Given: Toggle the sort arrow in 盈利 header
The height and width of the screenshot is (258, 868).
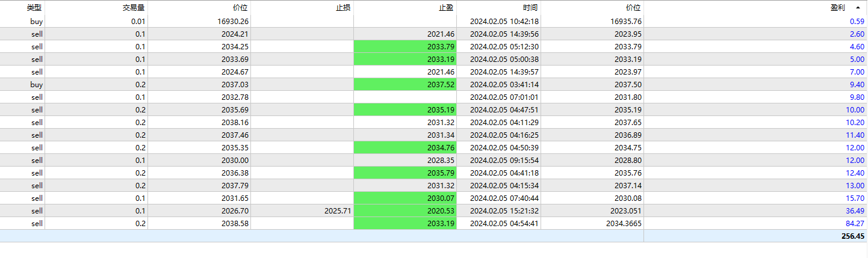Looking at the screenshot, I should click(857, 8).
